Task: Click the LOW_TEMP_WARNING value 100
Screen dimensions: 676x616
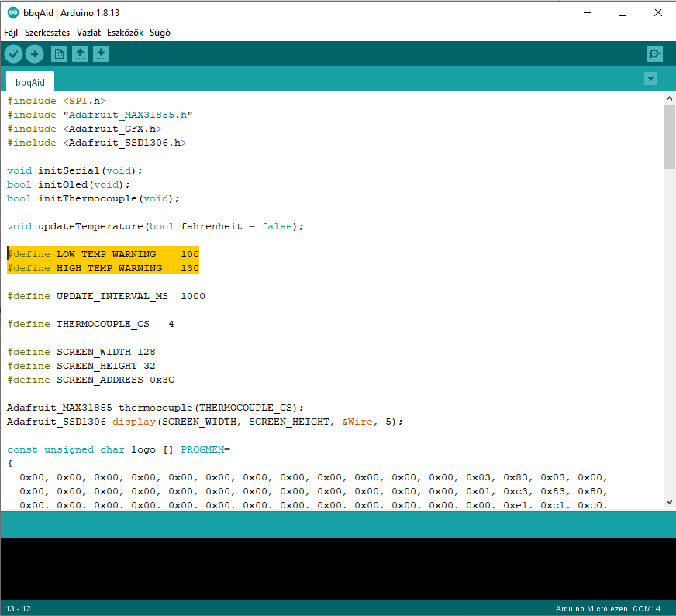Action: click(190, 254)
